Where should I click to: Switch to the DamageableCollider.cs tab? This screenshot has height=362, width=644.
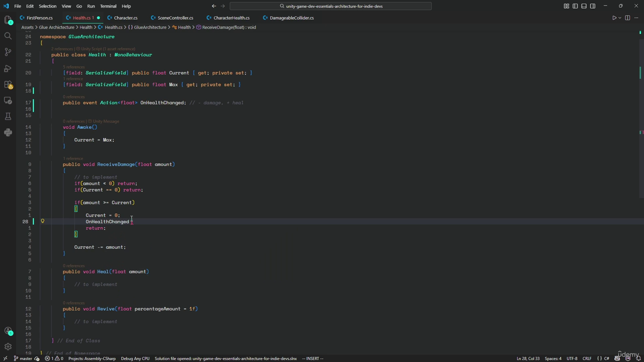(x=288, y=18)
